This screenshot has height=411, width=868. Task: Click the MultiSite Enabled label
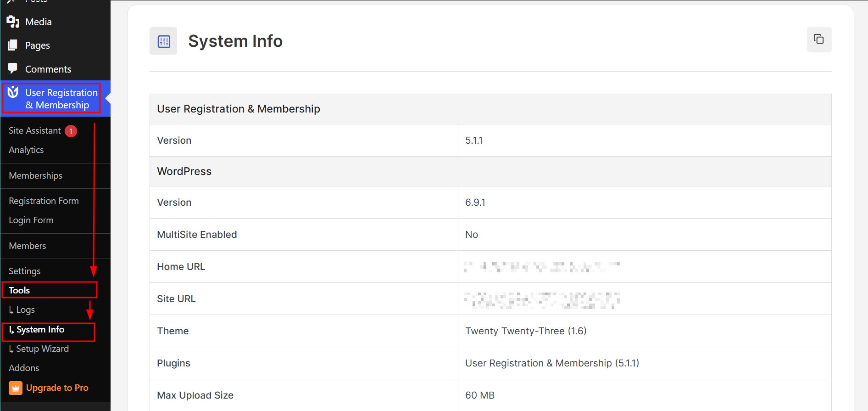197,235
